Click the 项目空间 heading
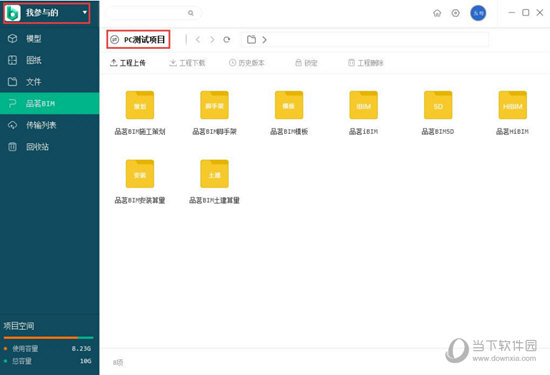550x375 pixels. pos(19,326)
